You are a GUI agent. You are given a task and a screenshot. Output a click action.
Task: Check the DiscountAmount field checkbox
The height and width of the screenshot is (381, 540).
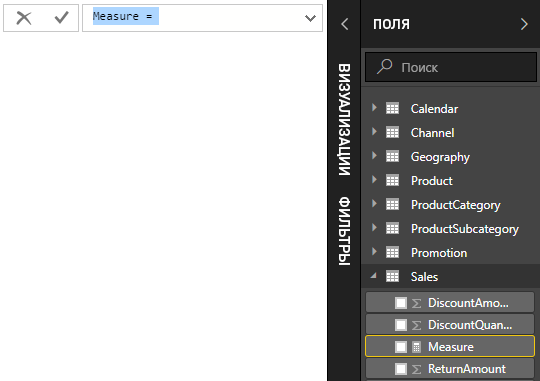401,303
